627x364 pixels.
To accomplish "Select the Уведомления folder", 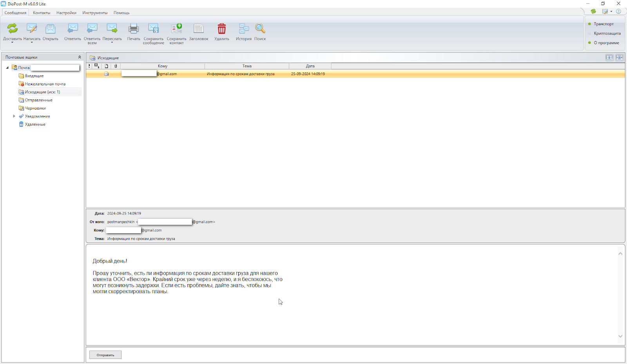I will pyautogui.click(x=37, y=116).
